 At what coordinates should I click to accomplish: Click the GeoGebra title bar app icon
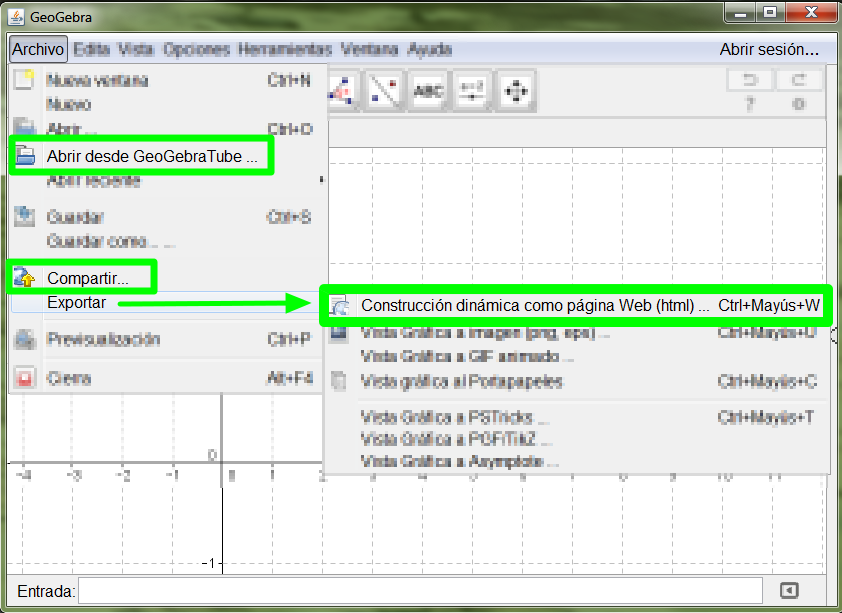(x=16, y=17)
